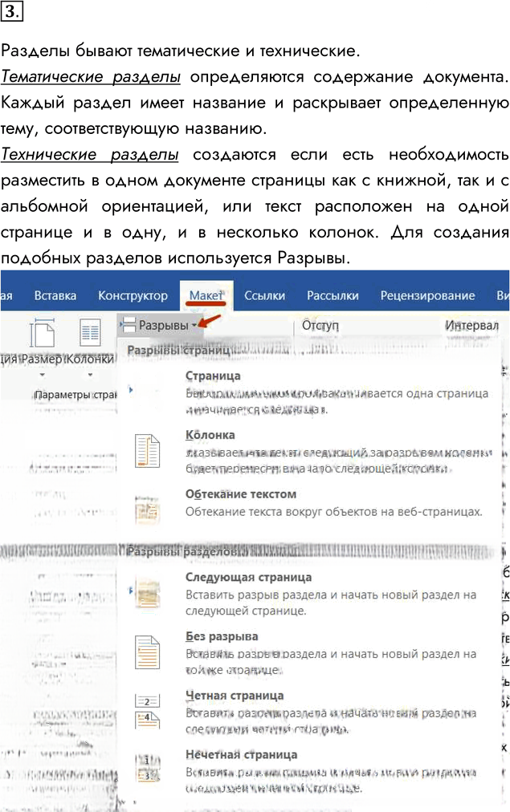Click the Размер page size icon

42,332
